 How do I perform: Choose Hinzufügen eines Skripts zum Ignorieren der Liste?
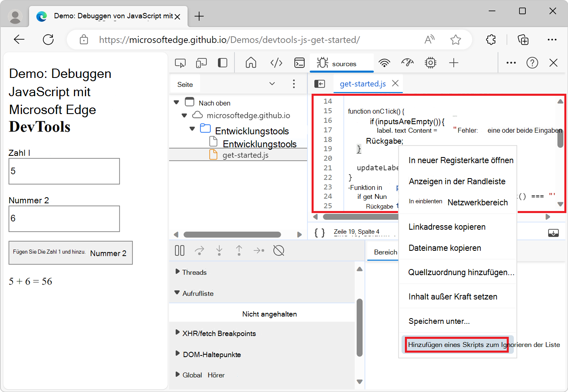click(456, 344)
